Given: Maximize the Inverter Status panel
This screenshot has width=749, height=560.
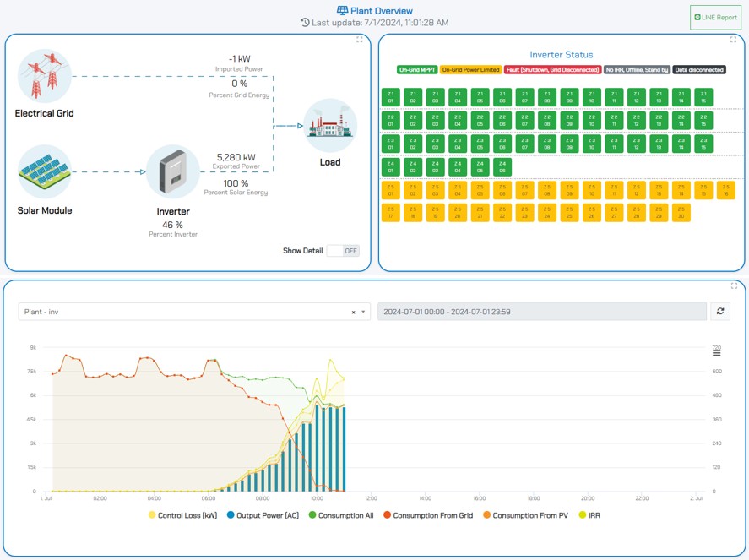Looking at the screenshot, I should [733, 40].
